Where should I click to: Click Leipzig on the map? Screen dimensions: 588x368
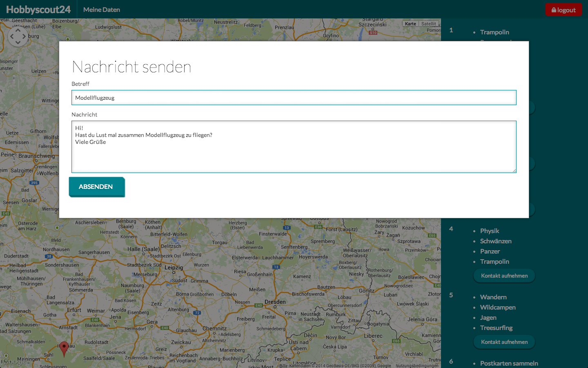[x=174, y=267]
